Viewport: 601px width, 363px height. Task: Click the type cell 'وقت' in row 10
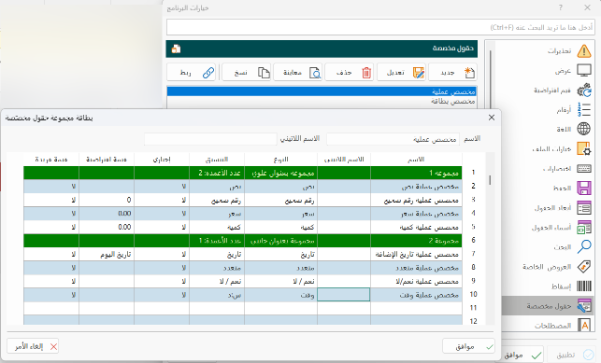(281, 295)
